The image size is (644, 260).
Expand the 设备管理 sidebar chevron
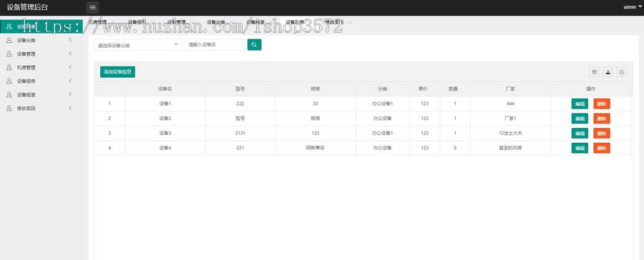pos(70,54)
